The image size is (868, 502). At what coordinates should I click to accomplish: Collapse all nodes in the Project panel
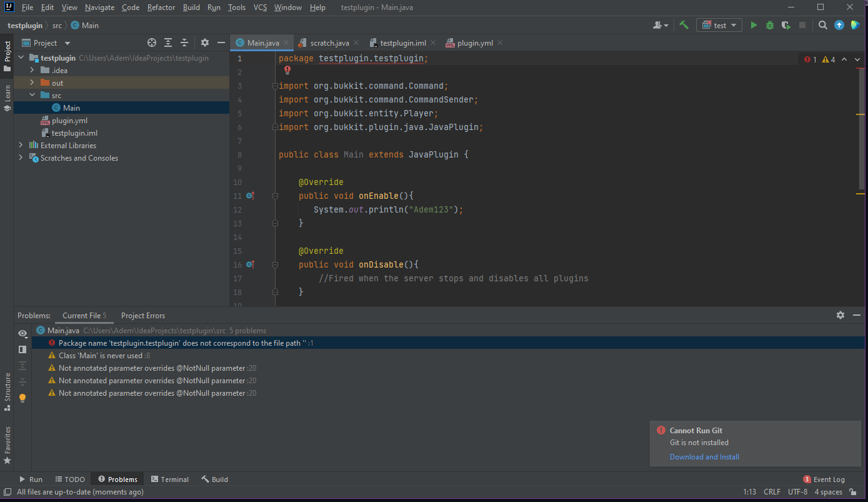pos(184,43)
